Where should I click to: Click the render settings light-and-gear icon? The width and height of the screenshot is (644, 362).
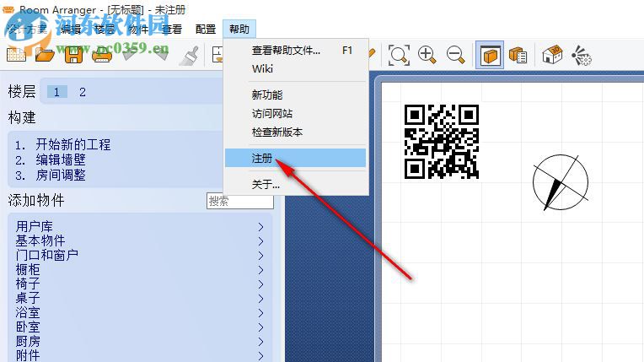click(581, 56)
